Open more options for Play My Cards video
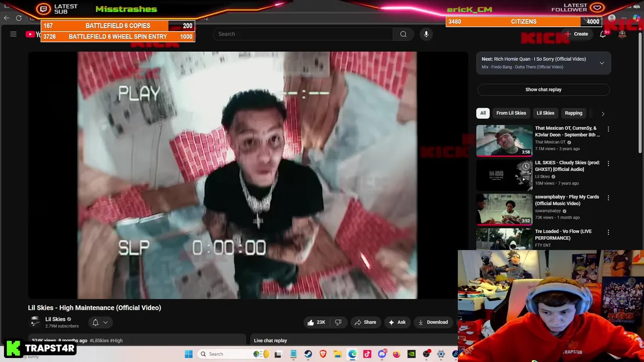Screen dimensions: 644x362 pyautogui.click(x=608, y=198)
